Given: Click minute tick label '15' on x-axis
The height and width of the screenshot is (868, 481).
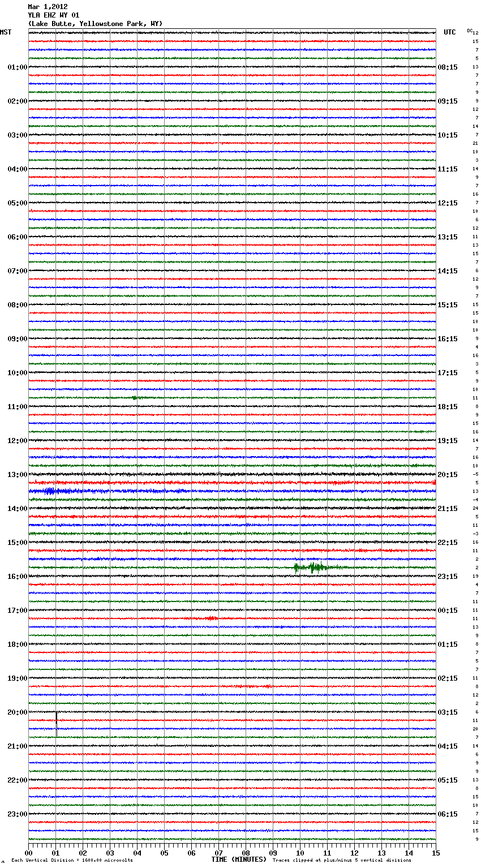Looking at the screenshot, I should (x=436, y=853).
